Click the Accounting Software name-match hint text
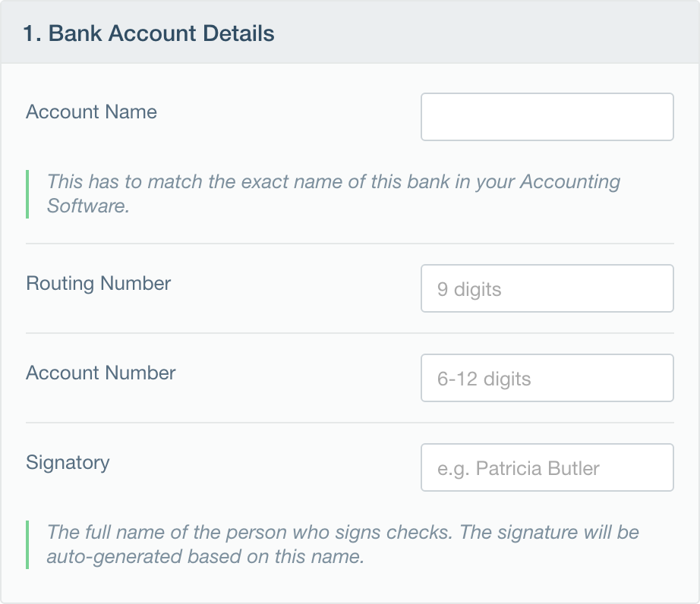 tap(333, 193)
